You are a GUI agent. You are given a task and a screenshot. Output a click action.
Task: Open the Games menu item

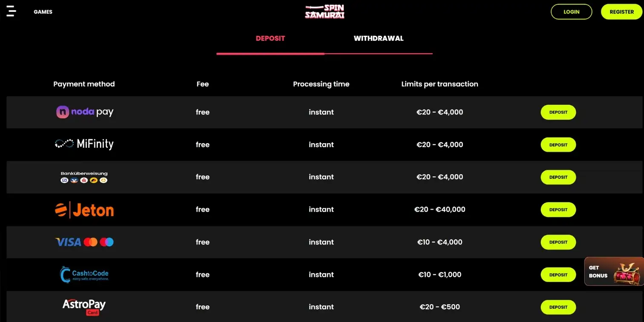point(43,12)
